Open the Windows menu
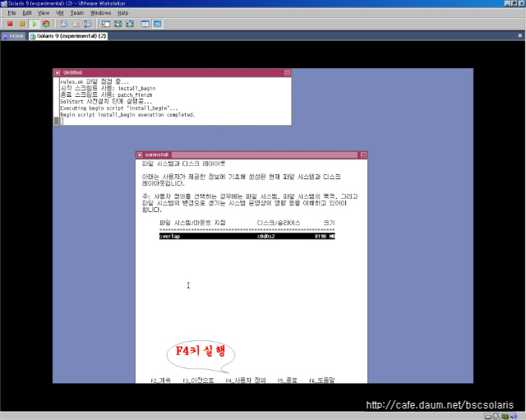Screen dimensions: 526x420 coord(100,13)
